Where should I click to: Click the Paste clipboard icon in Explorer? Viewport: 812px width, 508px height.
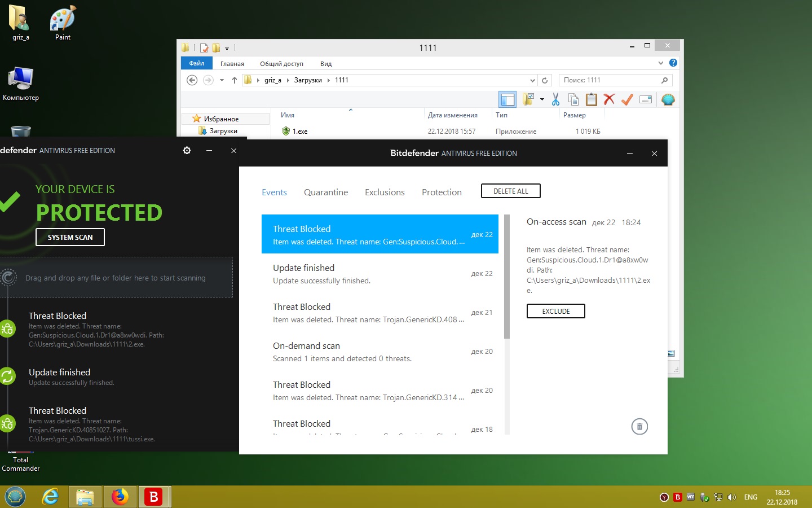pyautogui.click(x=591, y=99)
